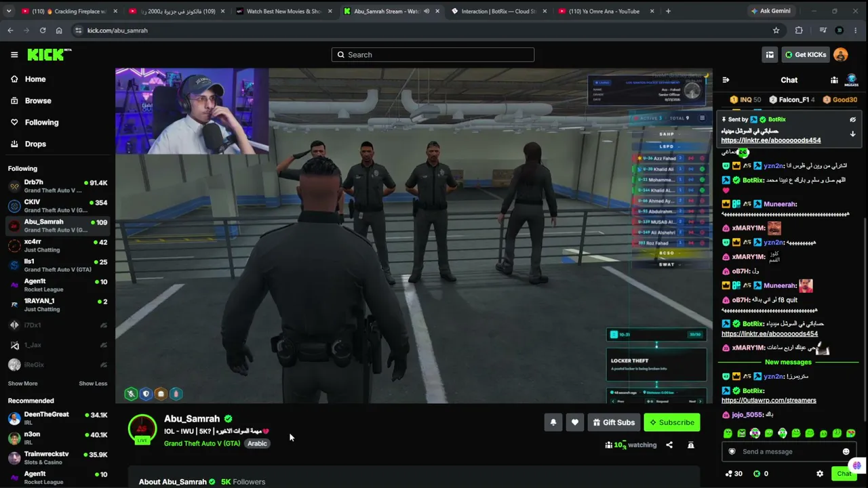Click Show more in Following list
This screenshot has height=488, width=868.
22,384
